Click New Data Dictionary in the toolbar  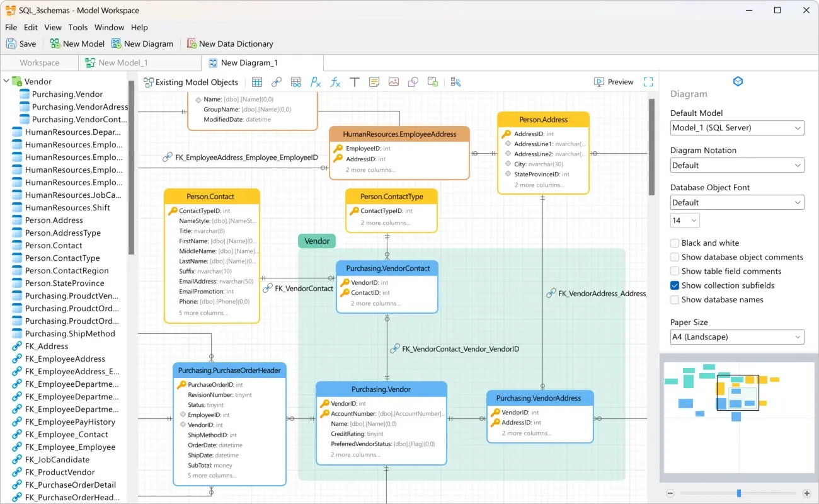pyautogui.click(x=229, y=43)
